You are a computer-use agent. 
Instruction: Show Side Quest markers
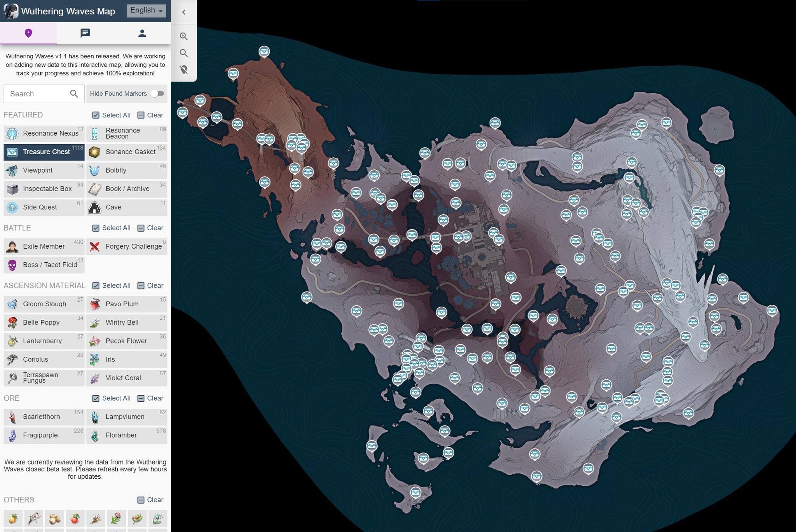click(44, 207)
